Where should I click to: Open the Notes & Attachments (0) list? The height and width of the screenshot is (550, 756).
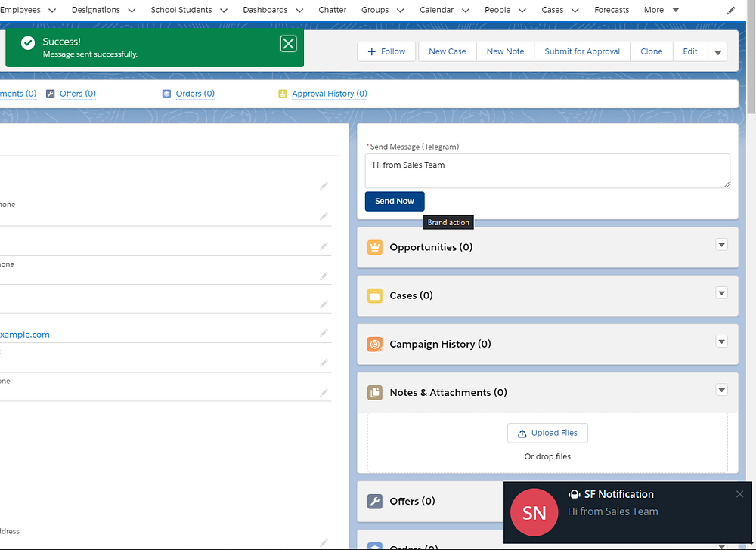coord(448,393)
